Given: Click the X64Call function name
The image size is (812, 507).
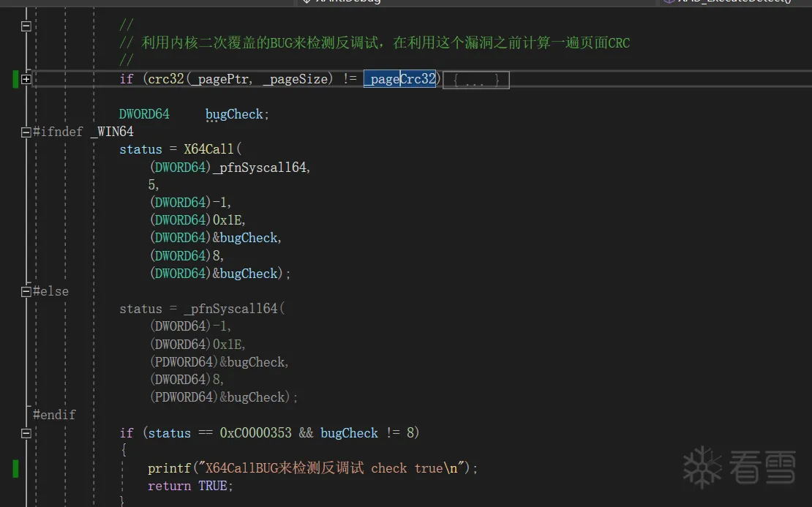Looking at the screenshot, I should pyautogui.click(x=208, y=149).
